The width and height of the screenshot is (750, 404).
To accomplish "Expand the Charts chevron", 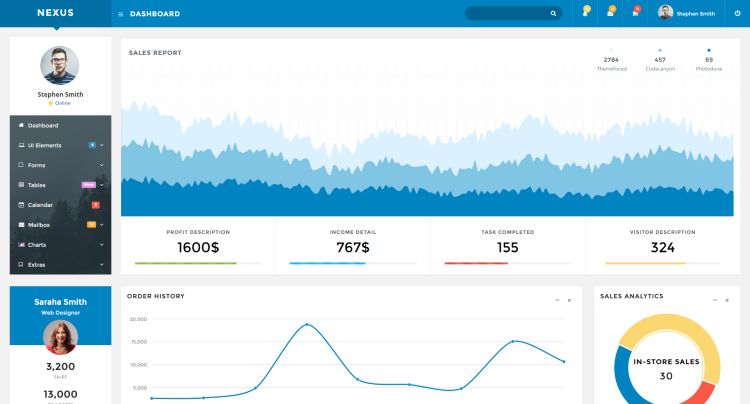I will pyautogui.click(x=102, y=244).
